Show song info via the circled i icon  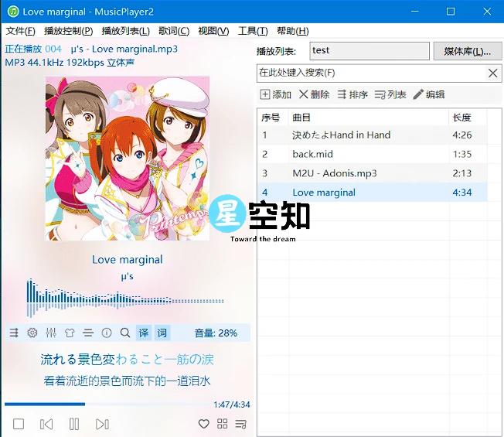107,333
